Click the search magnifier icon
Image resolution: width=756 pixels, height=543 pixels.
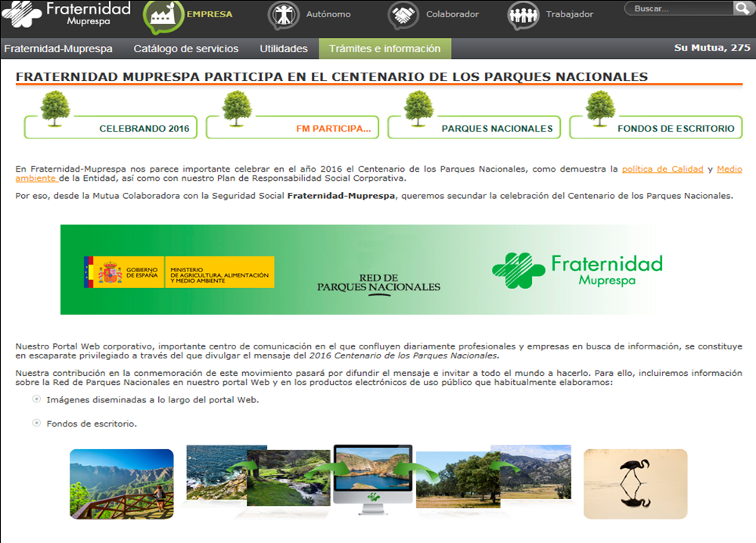(742, 8)
